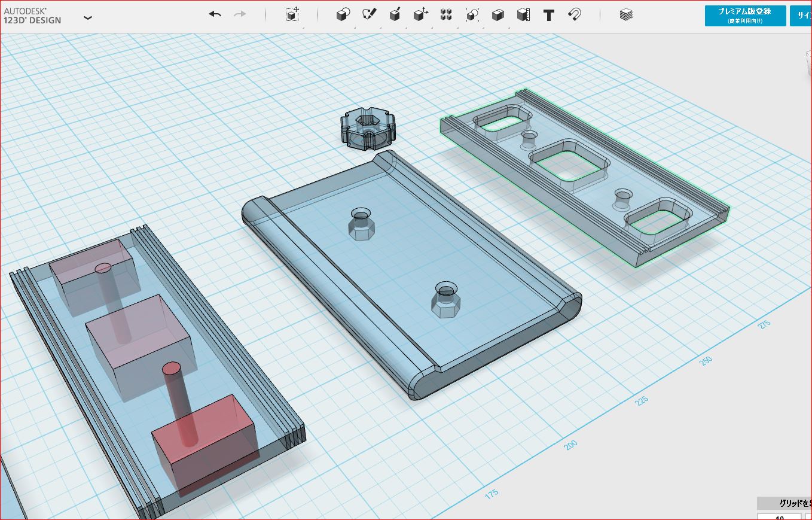Open the Transform tool

(x=292, y=14)
